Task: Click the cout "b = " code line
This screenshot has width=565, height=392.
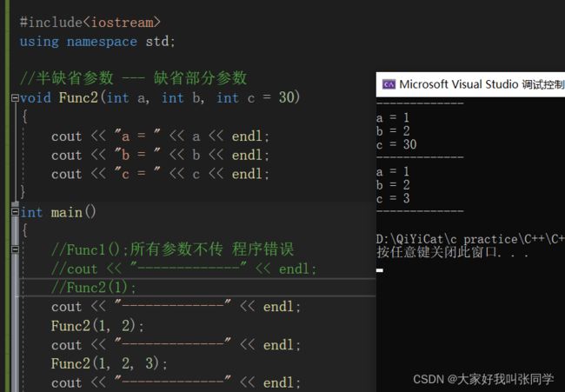Action: 160,156
